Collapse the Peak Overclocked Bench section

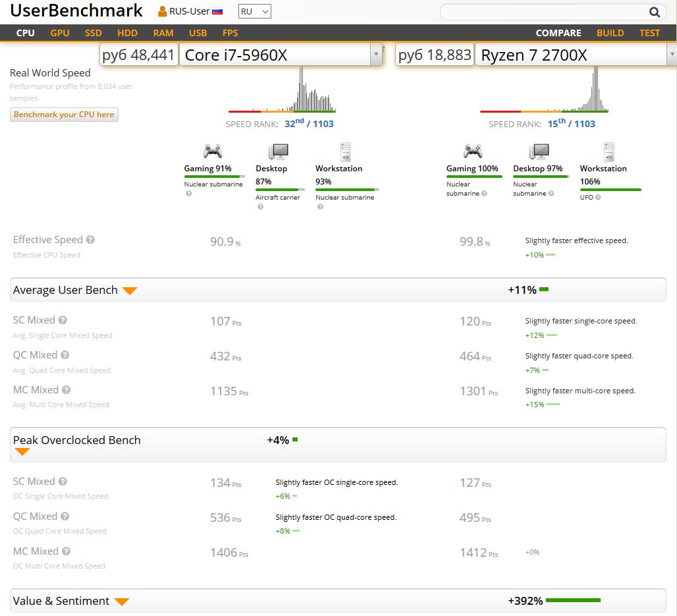click(x=22, y=452)
